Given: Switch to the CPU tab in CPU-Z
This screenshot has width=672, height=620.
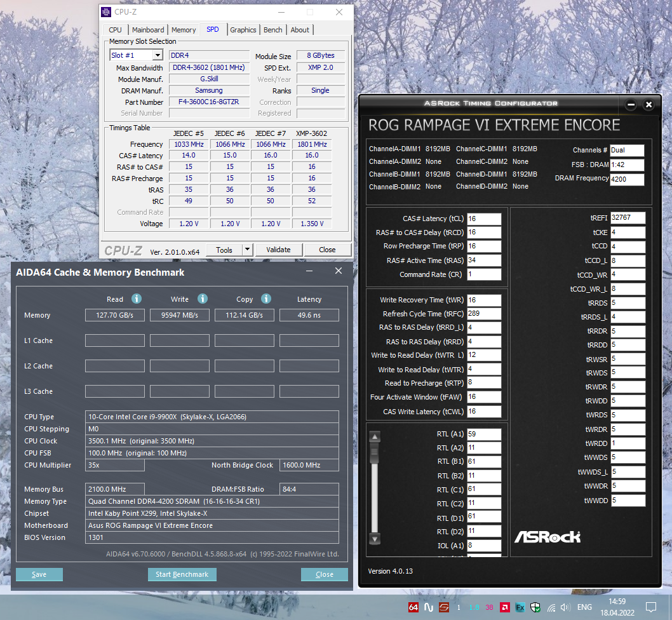Looking at the screenshot, I should point(116,30).
